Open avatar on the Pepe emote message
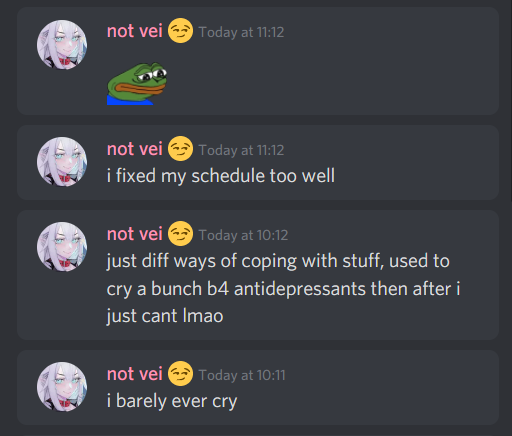Image resolution: width=512 pixels, height=436 pixels. (62, 45)
